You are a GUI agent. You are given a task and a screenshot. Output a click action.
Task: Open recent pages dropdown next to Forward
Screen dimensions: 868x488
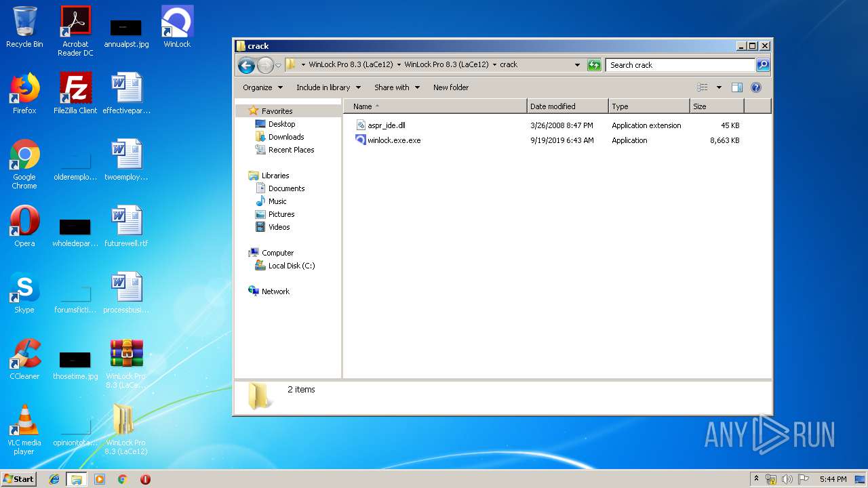[x=278, y=65]
